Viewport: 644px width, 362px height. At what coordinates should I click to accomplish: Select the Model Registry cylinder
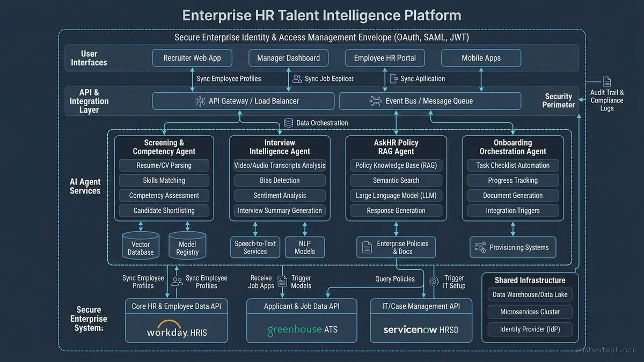187,246
